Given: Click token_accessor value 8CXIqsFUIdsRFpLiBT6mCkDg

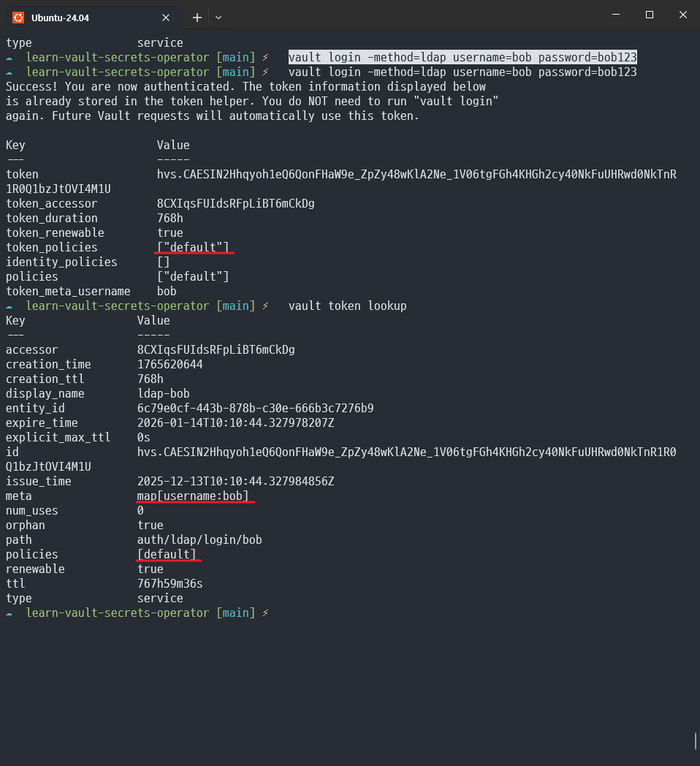Looking at the screenshot, I should point(235,203).
